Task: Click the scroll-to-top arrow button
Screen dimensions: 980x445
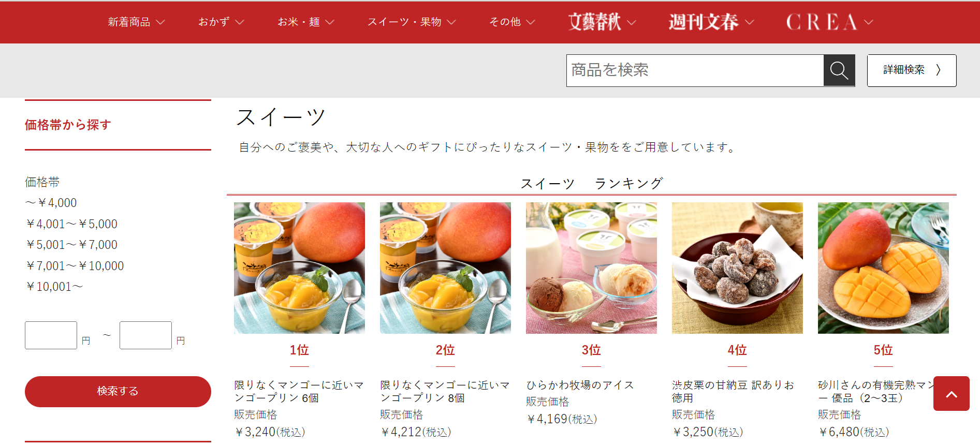Action: (x=951, y=394)
